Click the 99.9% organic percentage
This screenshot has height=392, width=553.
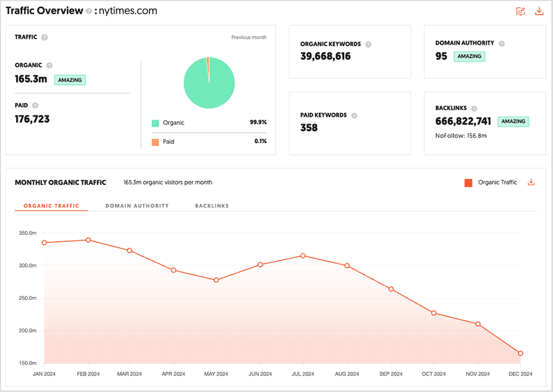(x=258, y=122)
